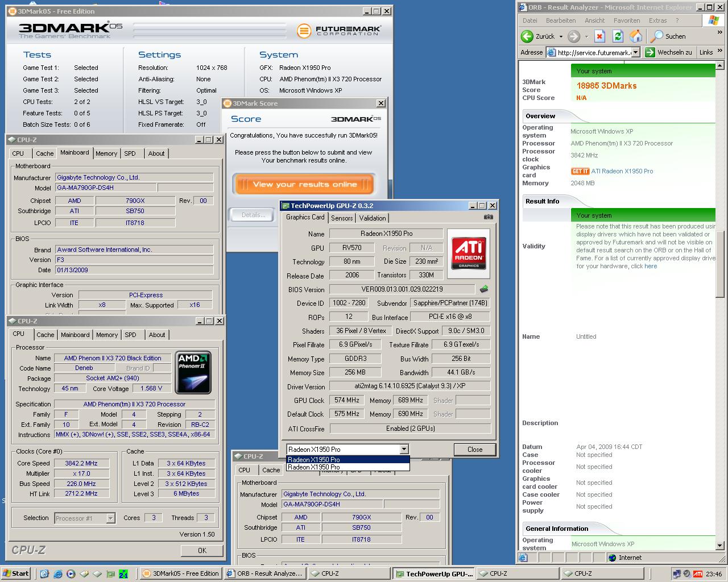
Task: Open the Windows Start menu
Action: pyautogui.click(x=16, y=573)
